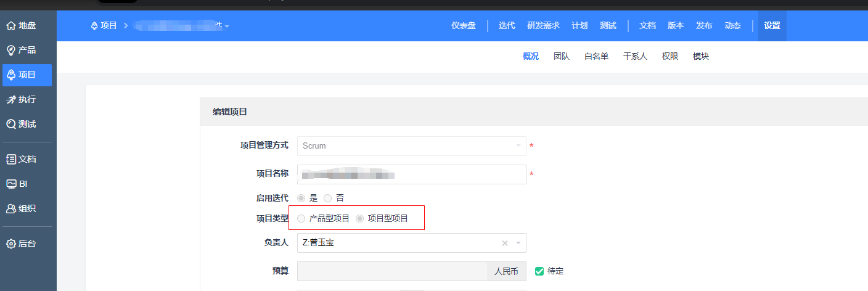
Task: Open 地盘 home icon in sidebar
Action: coord(10,26)
